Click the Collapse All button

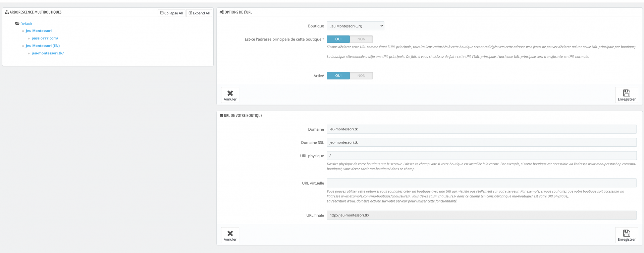coord(171,13)
